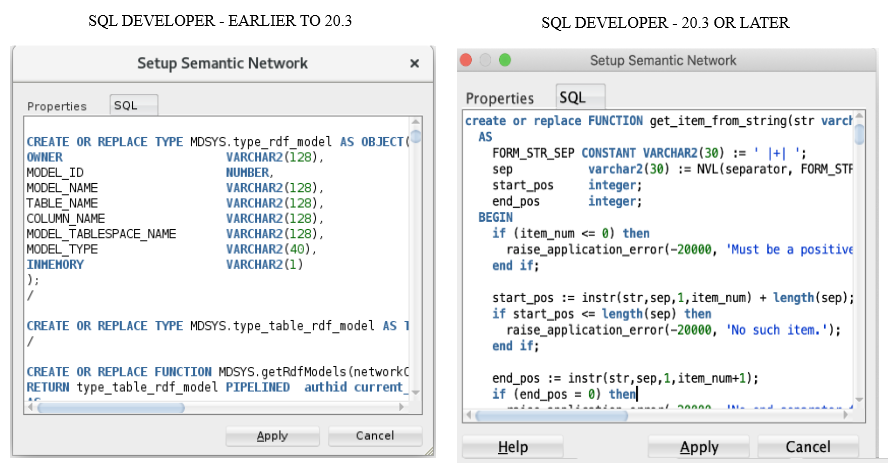Click 'FORM_STR_SEP CONSTANT' line in right SQL
Screen dimensions: 890x468
click(x=649, y=153)
